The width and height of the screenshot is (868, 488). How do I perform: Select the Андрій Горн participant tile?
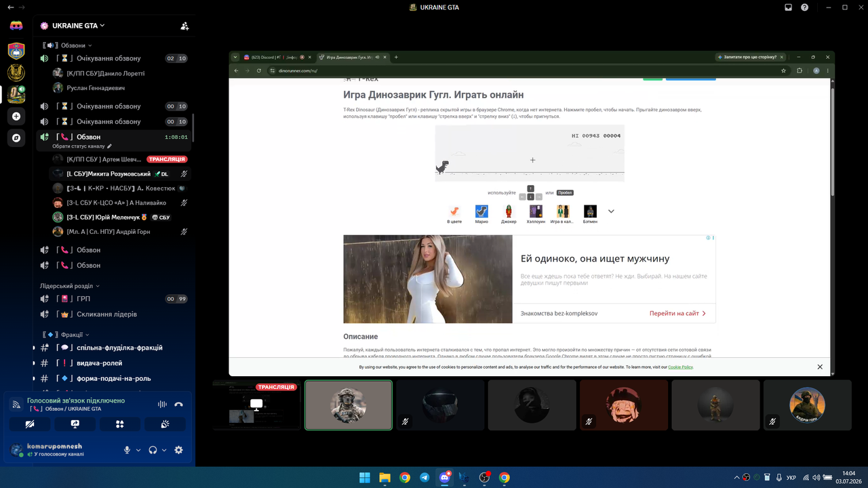[x=807, y=405]
